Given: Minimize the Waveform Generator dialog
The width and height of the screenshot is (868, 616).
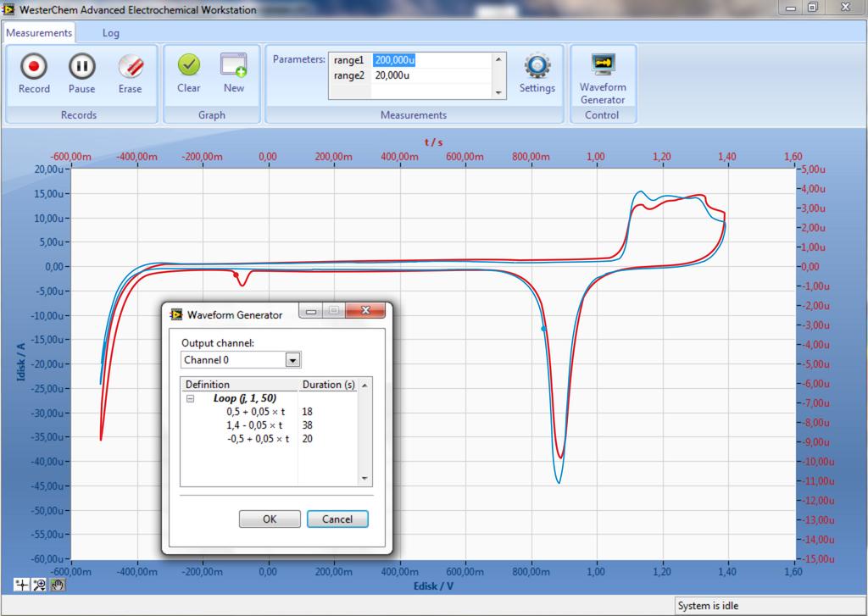Looking at the screenshot, I should [x=311, y=311].
